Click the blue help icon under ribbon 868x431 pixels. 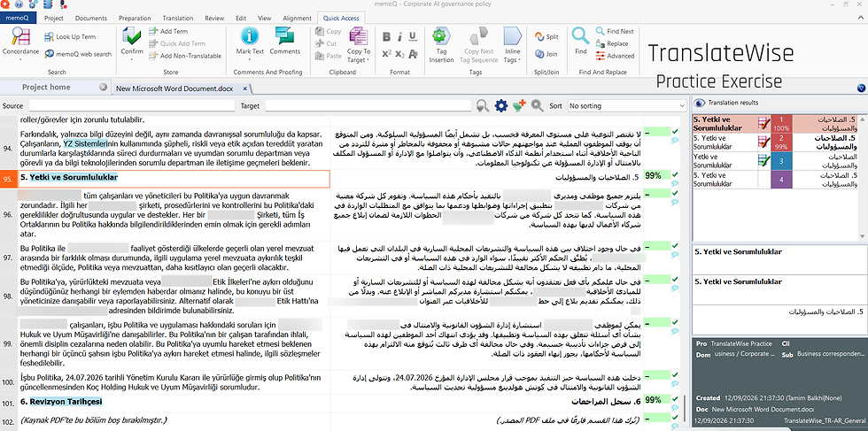click(x=861, y=89)
